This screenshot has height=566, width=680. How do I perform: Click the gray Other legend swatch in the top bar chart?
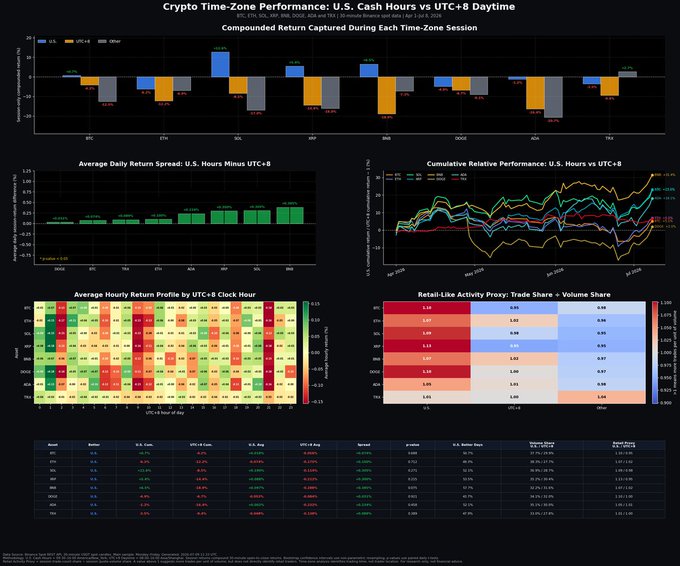(x=102, y=42)
